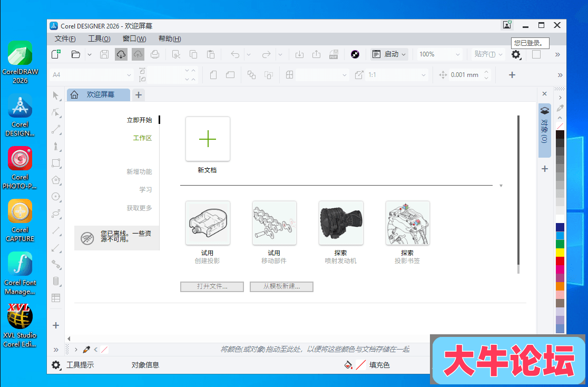Toggle the square button beside Options gear
588x387 pixels.
[x=536, y=54]
